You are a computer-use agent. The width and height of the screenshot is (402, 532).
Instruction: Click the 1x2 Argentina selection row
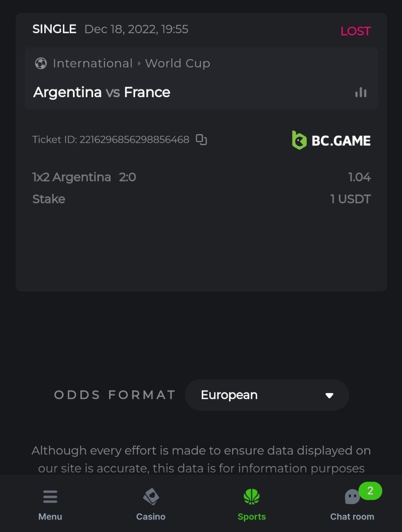pos(84,177)
